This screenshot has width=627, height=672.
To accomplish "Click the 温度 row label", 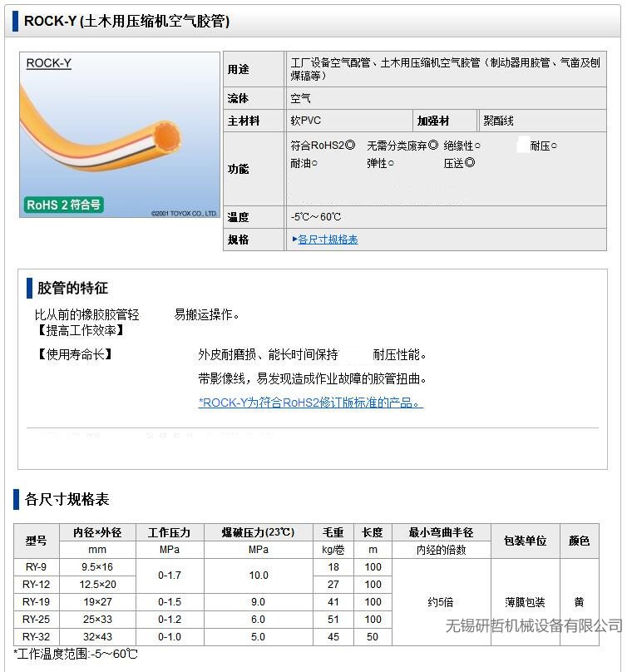I will pos(239,217).
